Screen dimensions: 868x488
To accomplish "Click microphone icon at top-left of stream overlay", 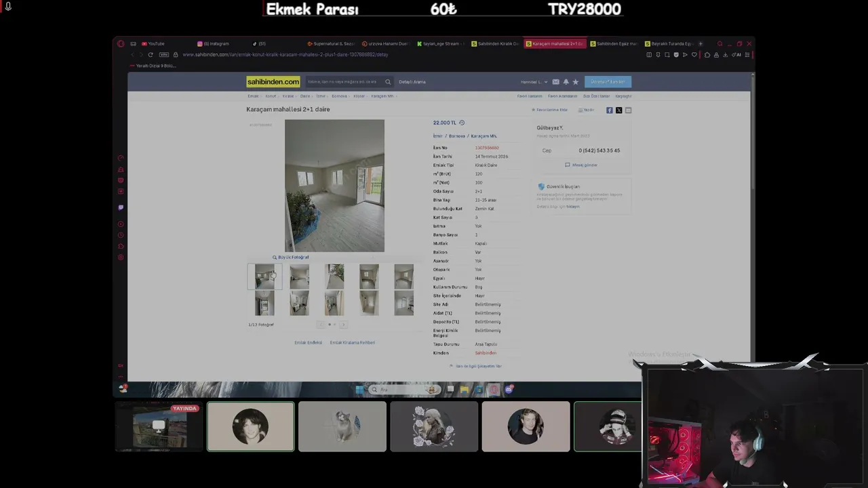I will (8, 6).
